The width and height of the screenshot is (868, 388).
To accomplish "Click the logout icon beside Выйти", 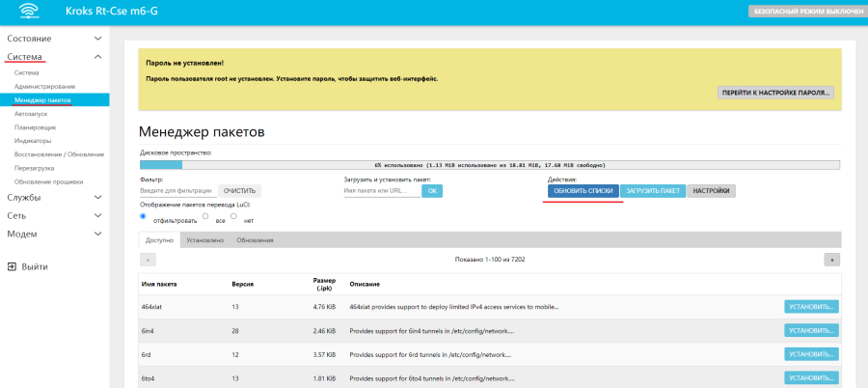I will (x=11, y=266).
